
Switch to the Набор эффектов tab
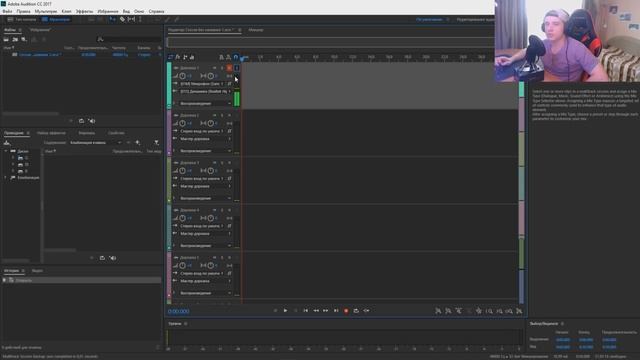tap(51, 133)
